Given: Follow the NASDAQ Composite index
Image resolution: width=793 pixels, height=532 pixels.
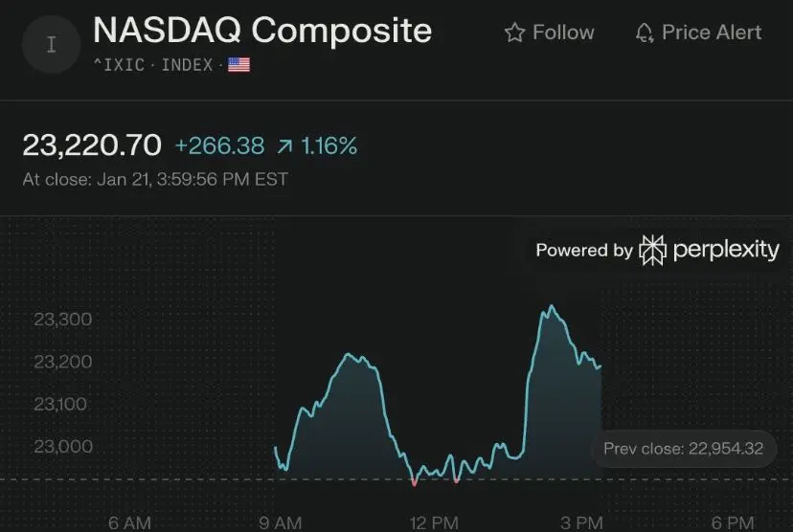Looking at the screenshot, I should pos(550,33).
